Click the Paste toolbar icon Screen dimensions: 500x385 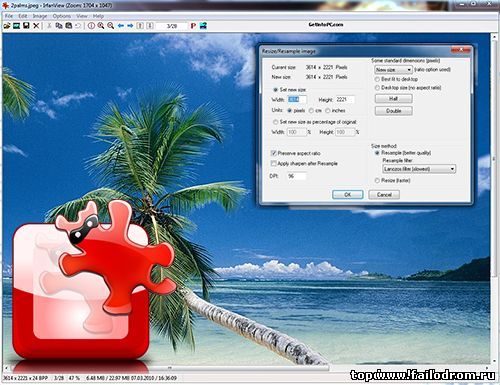pyautogui.click(x=69, y=26)
